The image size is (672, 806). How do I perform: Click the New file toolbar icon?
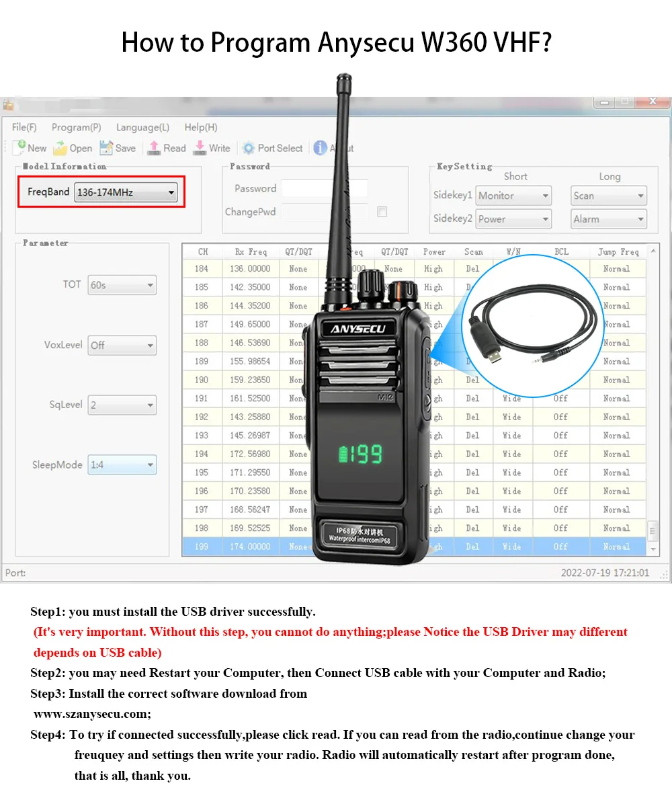(19, 148)
